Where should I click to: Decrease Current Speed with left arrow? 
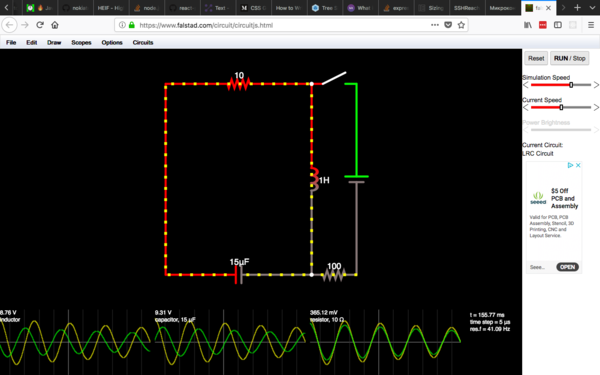coord(525,108)
